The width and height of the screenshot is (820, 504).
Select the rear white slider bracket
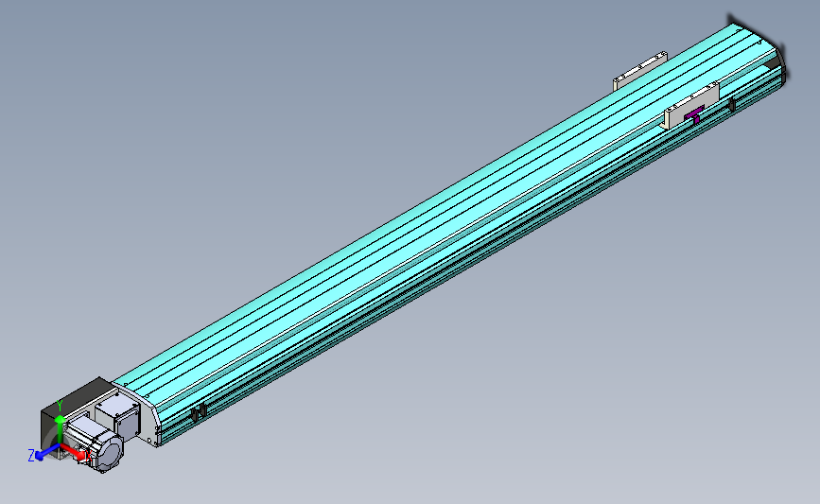coord(640,70)
